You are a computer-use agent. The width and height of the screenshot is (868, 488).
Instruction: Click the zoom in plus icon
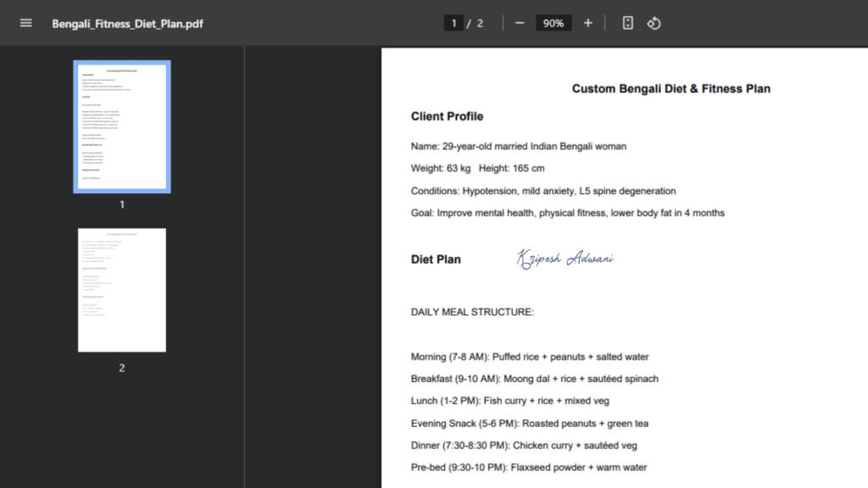[x=588, y=23]
